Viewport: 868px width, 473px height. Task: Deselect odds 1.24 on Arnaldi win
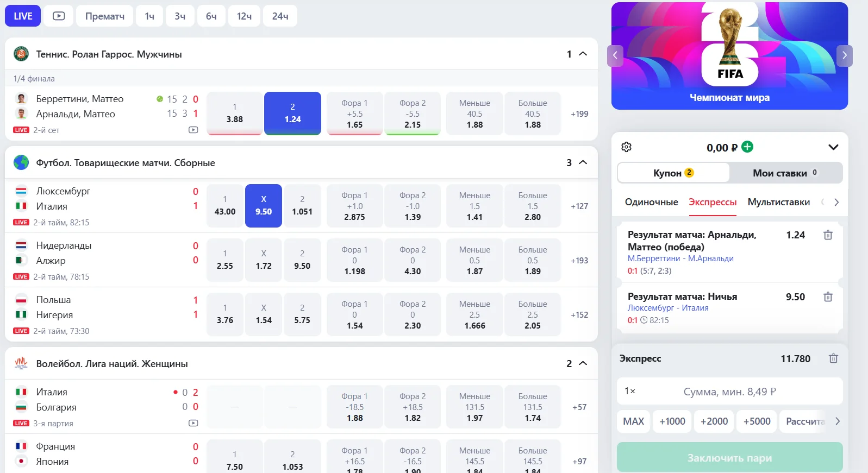[x=292, y=113]
